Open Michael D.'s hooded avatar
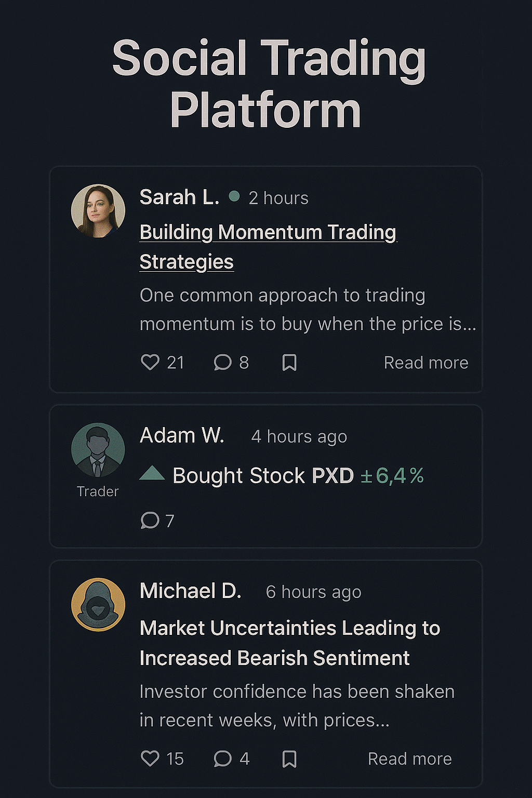 [x=98, y=605]
